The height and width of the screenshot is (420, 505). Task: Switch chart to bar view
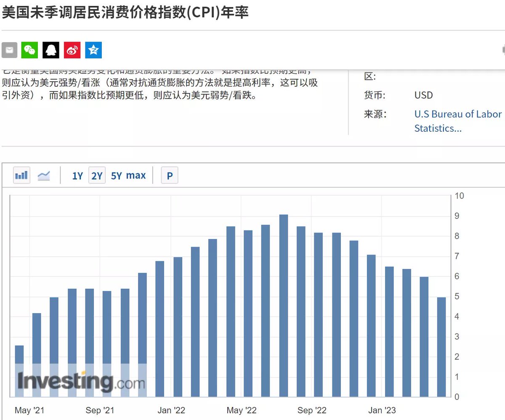(21, 175)
